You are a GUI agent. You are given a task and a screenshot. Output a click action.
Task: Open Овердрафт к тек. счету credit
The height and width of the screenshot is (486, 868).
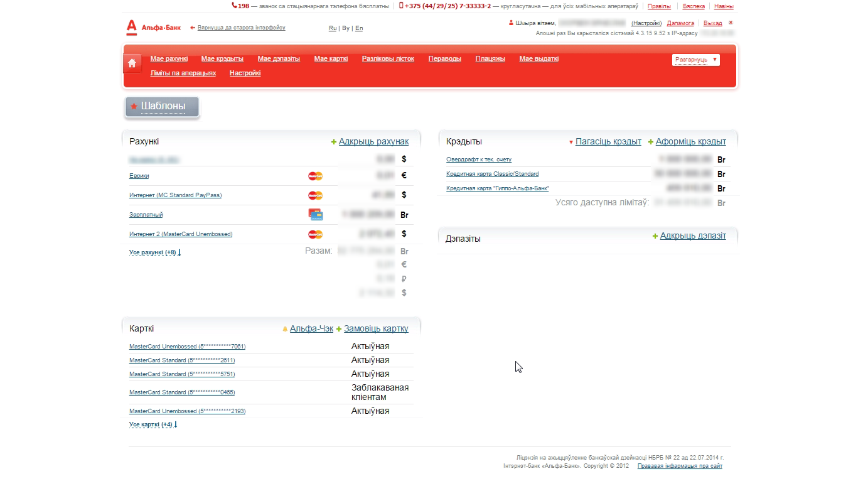tap(479, 159)
